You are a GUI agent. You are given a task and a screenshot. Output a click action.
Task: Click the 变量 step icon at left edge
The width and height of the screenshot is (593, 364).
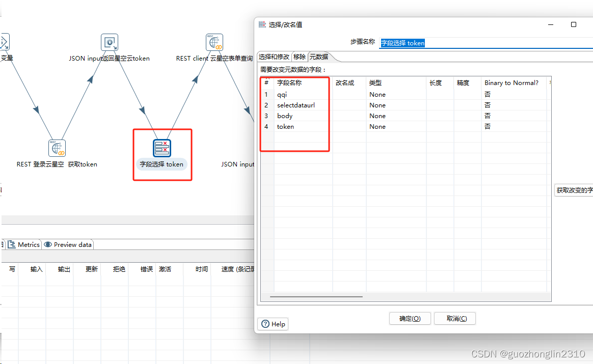[x=4, y=42]
